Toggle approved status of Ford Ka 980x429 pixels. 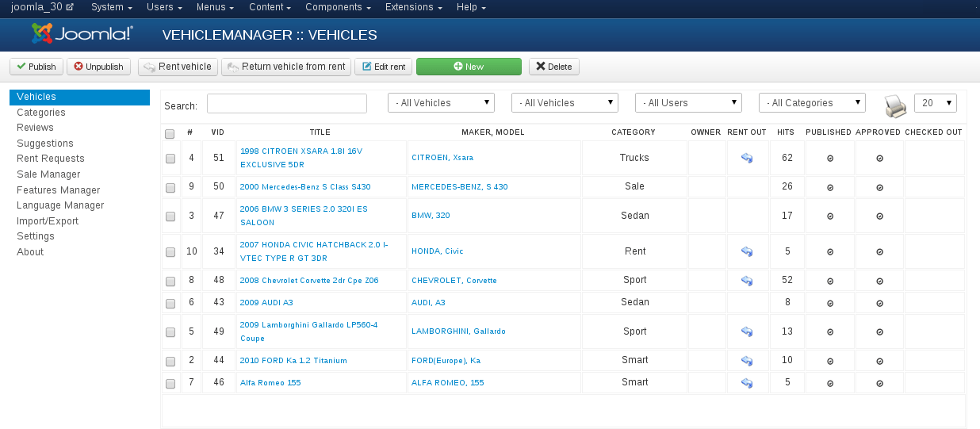[879, 362]
